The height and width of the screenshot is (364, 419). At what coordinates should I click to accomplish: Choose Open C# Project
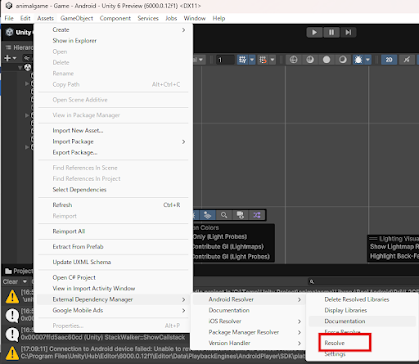[113, 277]
